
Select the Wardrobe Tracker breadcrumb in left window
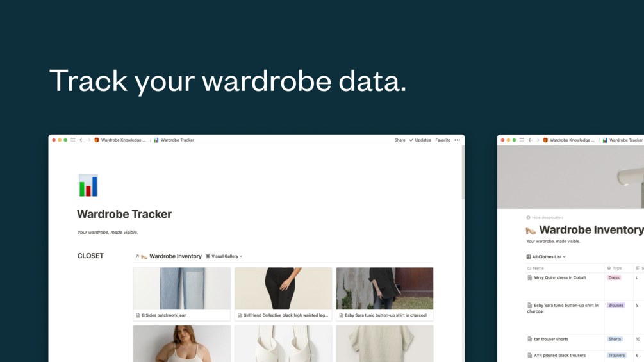[x=174, y=140]
